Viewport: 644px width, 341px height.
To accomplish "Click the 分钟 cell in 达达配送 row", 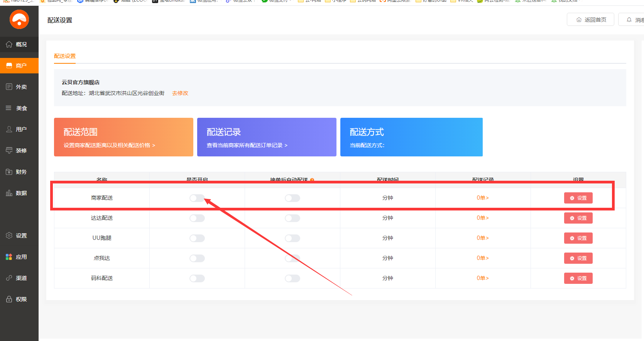I will [x=388, y=218].
